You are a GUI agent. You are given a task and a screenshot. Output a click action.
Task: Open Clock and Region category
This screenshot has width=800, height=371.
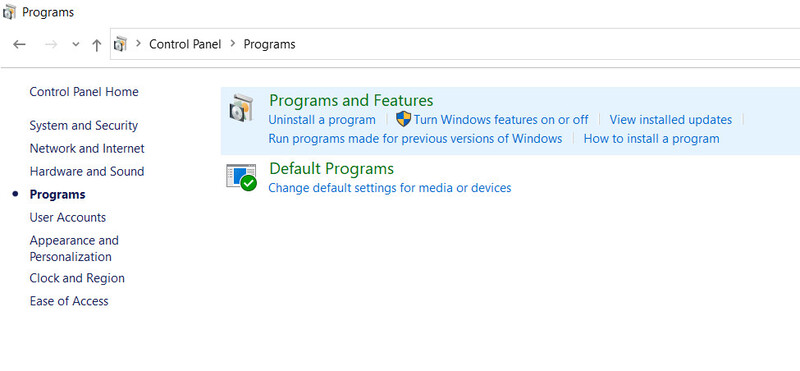[77, 278]
